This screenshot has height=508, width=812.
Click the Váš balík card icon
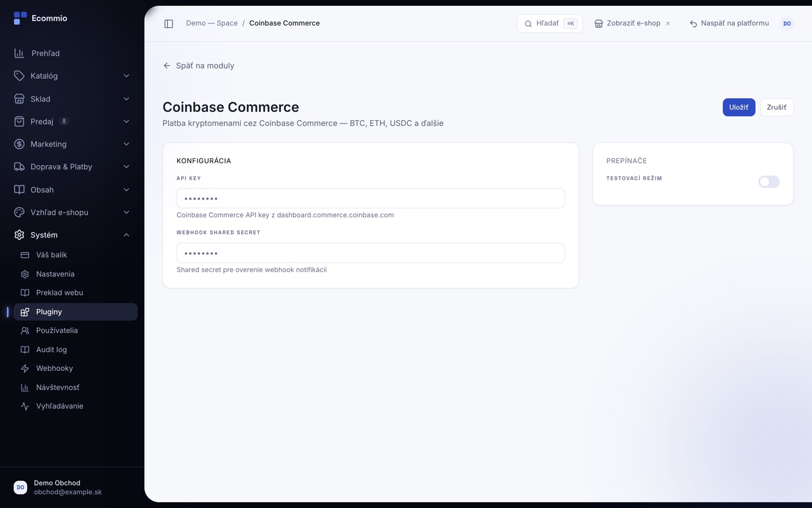25,255
